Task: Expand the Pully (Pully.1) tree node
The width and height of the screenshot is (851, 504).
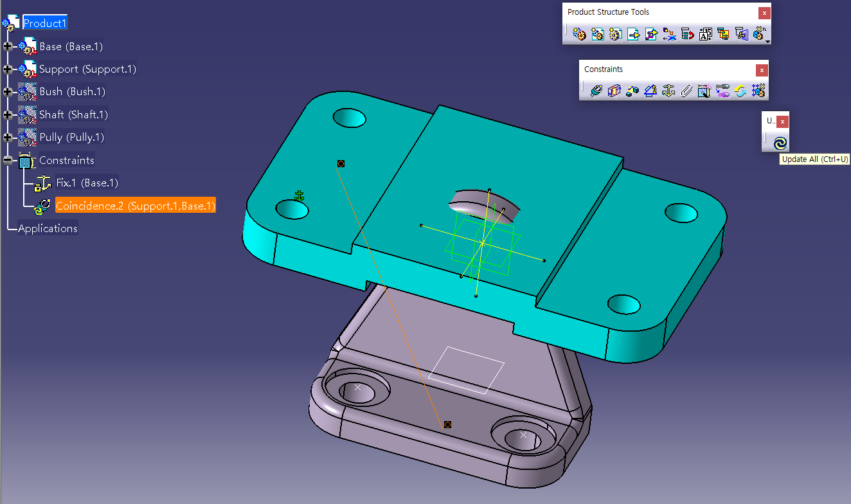Action: click(x=8, y=137)
